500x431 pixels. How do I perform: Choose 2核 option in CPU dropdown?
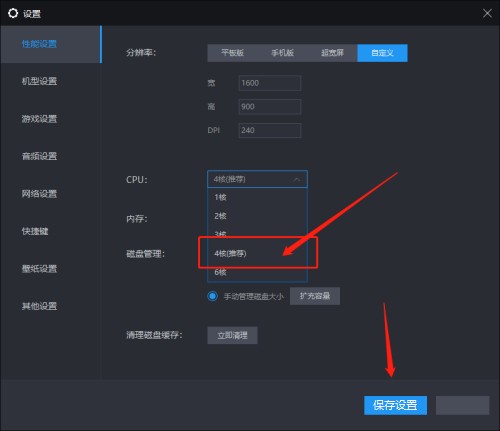click(257, 216)
